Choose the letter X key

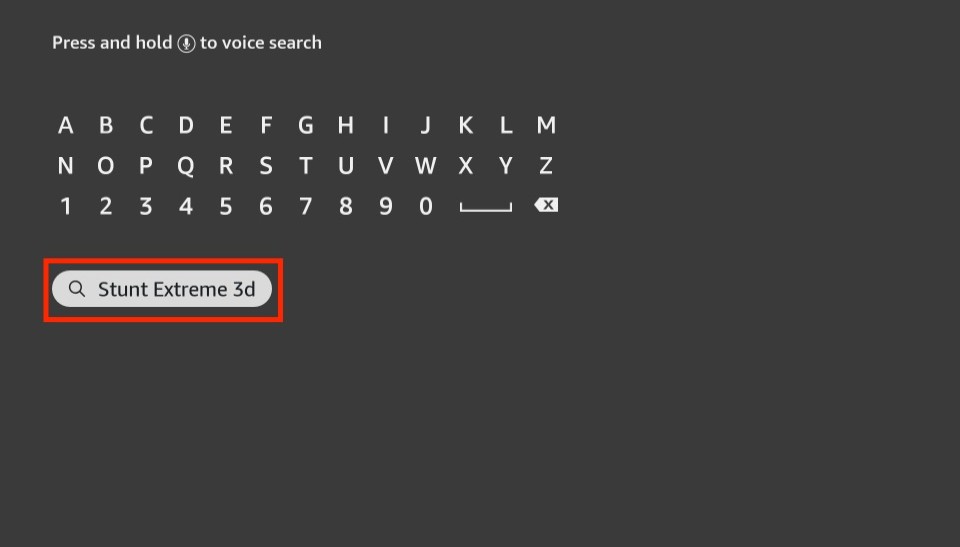tap(465, 166)
